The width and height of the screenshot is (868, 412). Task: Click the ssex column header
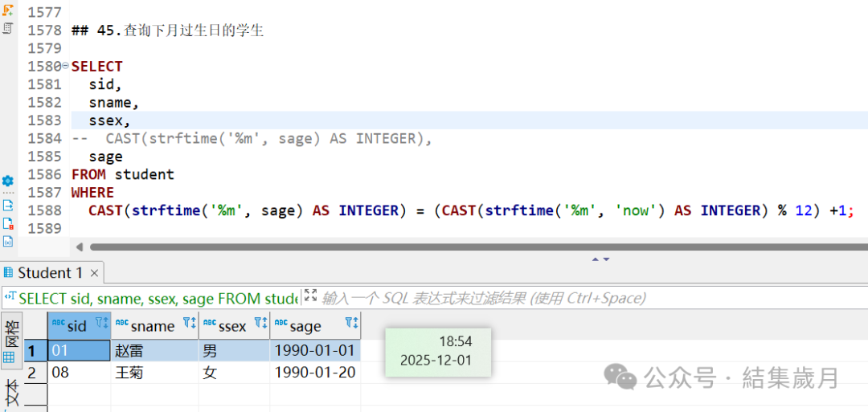[x=234, y=326]
